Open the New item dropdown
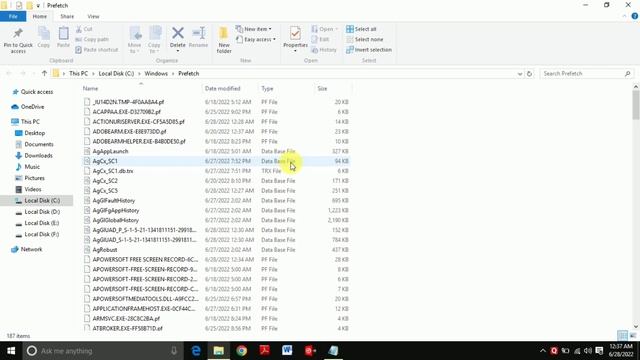 click(x=253, y=29)
